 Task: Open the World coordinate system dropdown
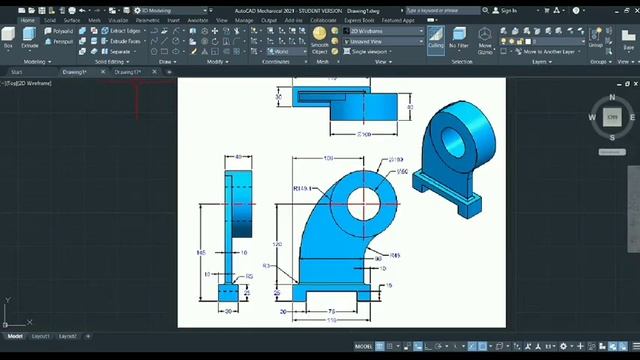[x=287, y=52]
